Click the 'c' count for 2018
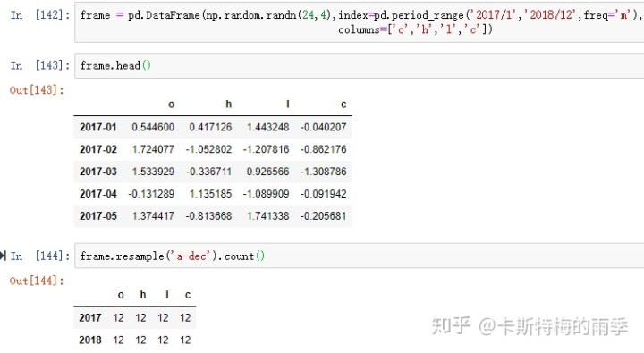644x353 pixels. coord(185,340)
